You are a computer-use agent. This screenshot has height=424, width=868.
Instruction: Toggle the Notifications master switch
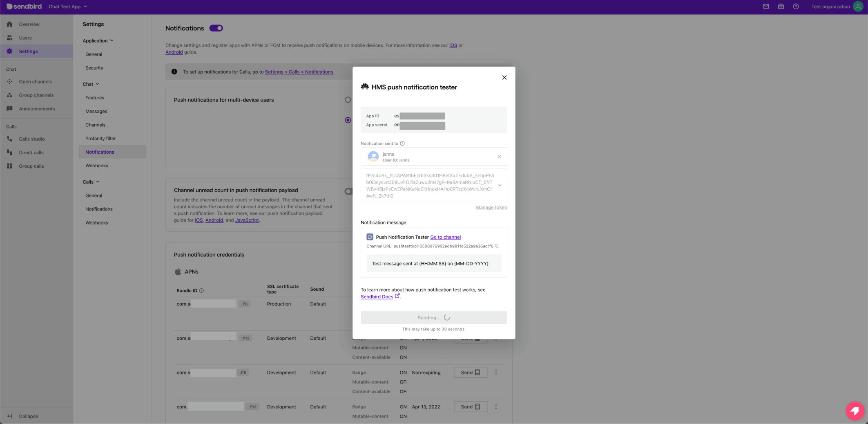[216, 28]
